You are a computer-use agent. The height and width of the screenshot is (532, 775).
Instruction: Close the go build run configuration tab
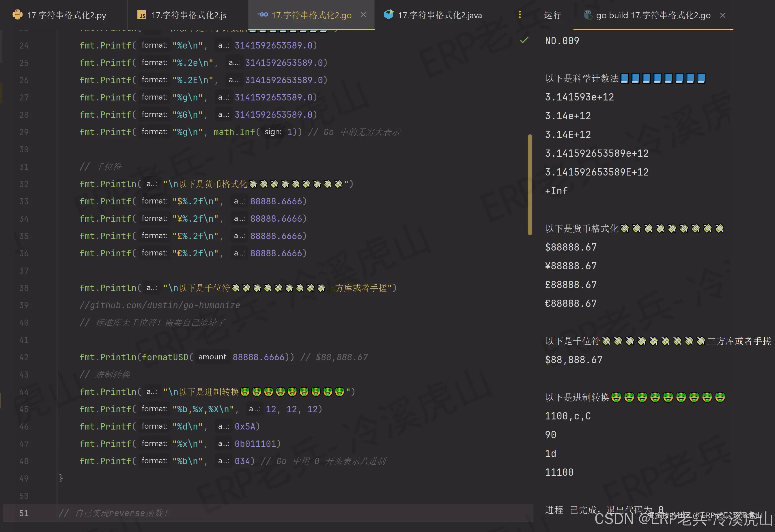723,15
